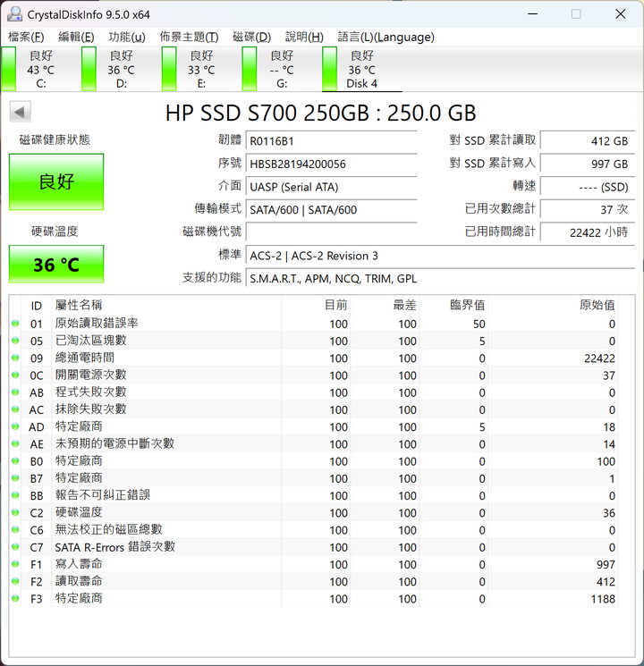Open the 說明(H) menu

[304, 38]
